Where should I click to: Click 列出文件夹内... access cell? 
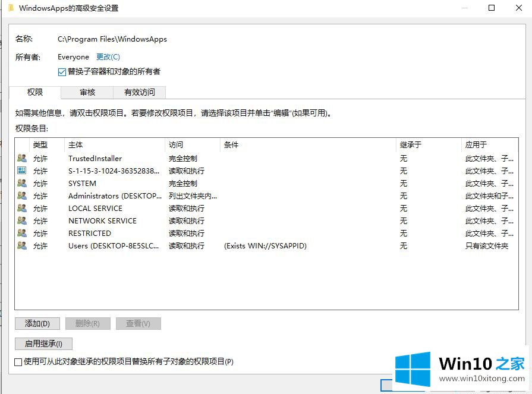click(193, 196)
